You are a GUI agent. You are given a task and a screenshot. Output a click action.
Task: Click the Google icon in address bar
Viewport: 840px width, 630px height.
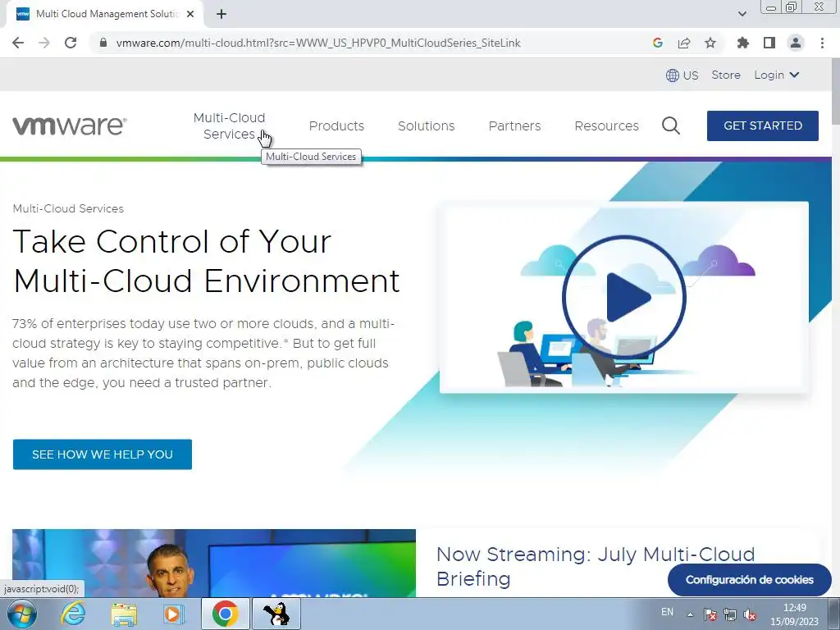[x=657, y=43]
